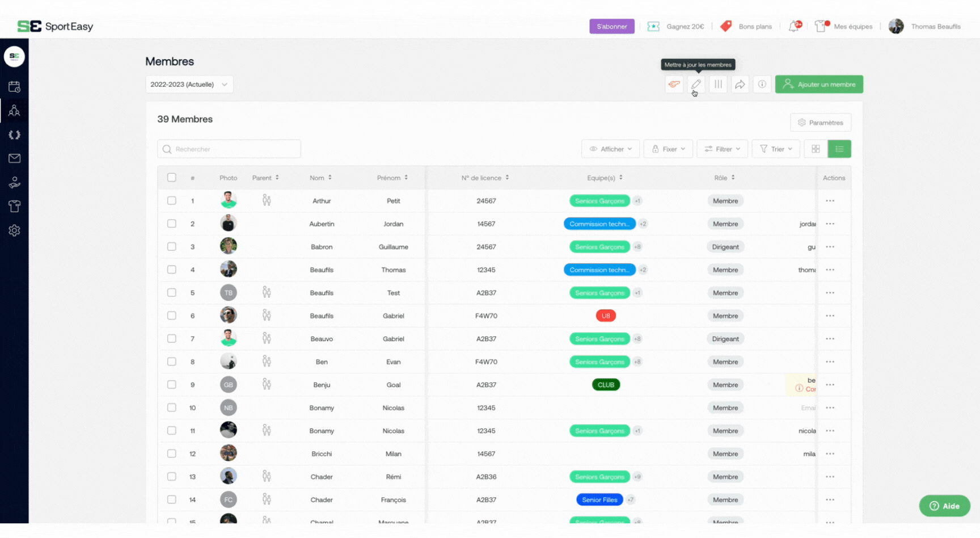The width and height of the screenshot is (980, 538).
Task: Open the Bons plans menu item
Action: 746,27
